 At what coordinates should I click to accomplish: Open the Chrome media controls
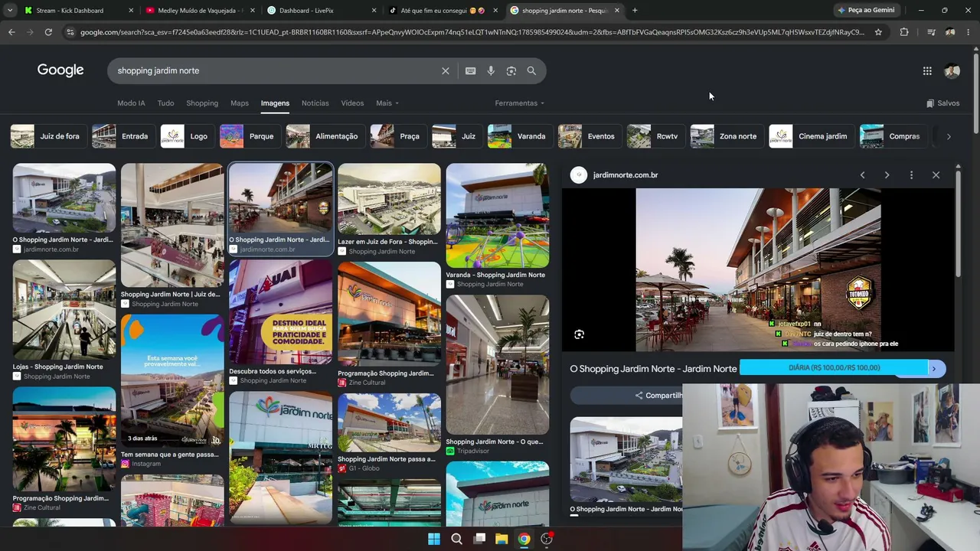(931, 32)
